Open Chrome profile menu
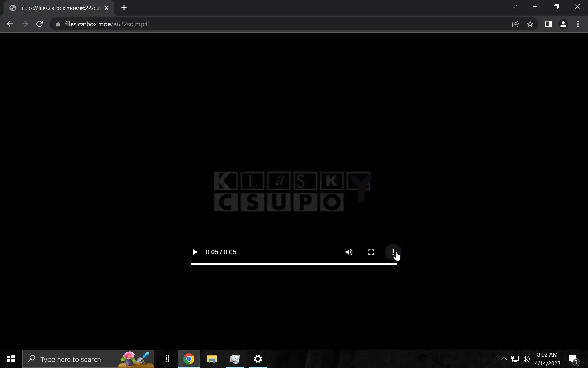The image size is (588, 368). click(x=563, y=24)
